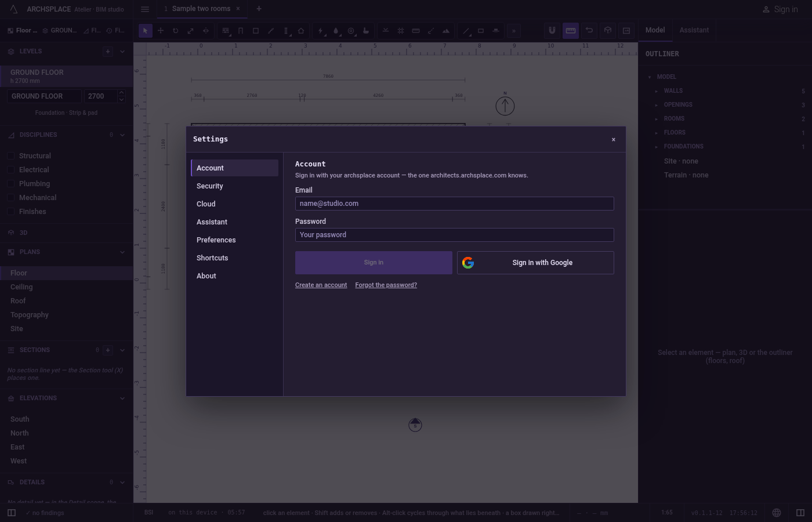Click the ARCHSPLACE logo icon

pos(13,9)
